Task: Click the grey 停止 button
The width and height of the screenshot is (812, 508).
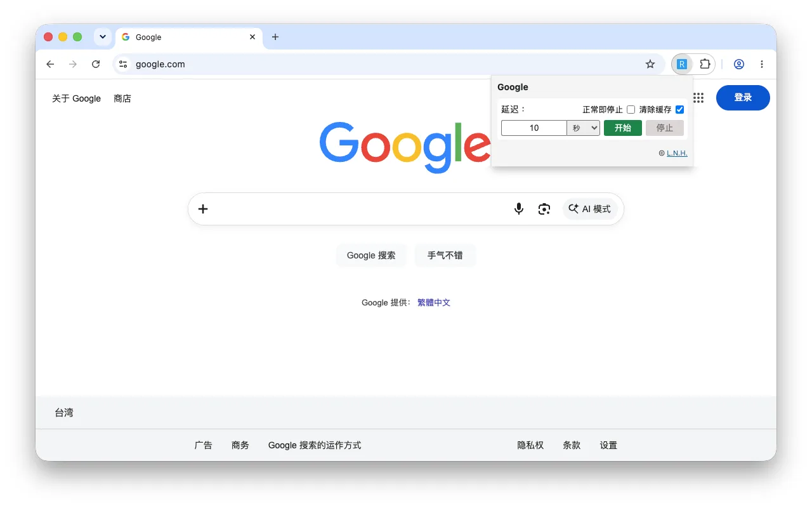Action: [x=665, y=128]
